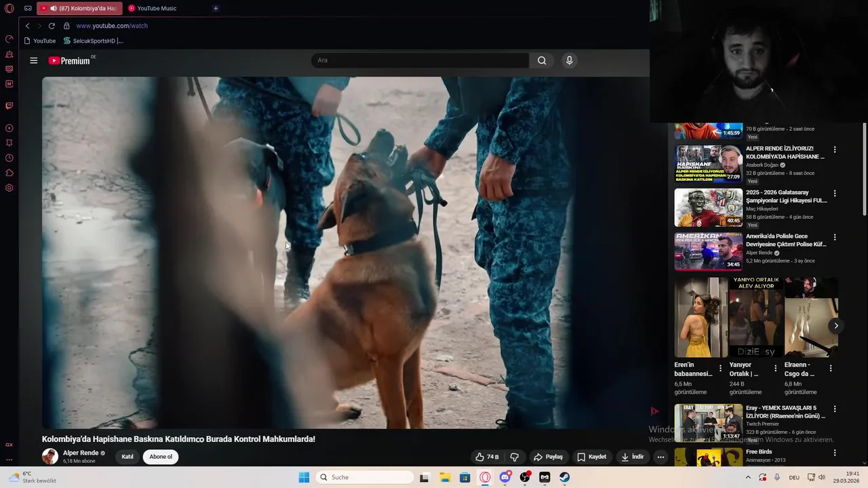The width and height of the screenshot is (868, 488).
Task: Click the taskbar Suche search box
Action: pos(365,477)
